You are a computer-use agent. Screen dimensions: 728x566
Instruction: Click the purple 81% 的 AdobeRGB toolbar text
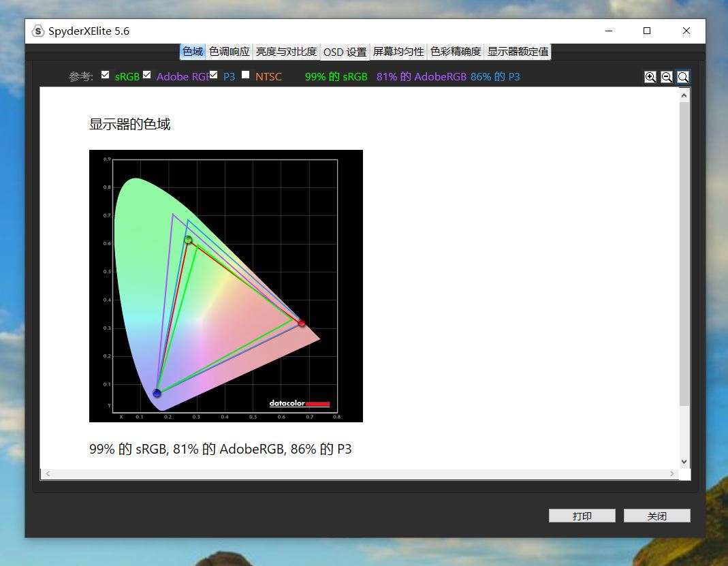[421, 76]
